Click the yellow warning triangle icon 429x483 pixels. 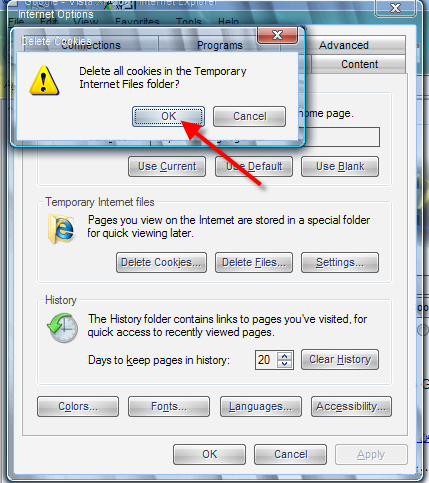44,80
